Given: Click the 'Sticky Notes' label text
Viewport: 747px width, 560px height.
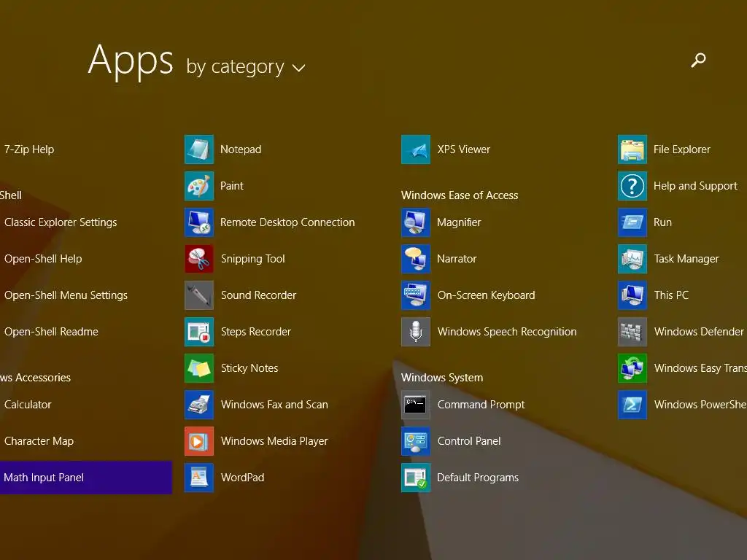Looking at the screenshot, I should pos(249,368).
